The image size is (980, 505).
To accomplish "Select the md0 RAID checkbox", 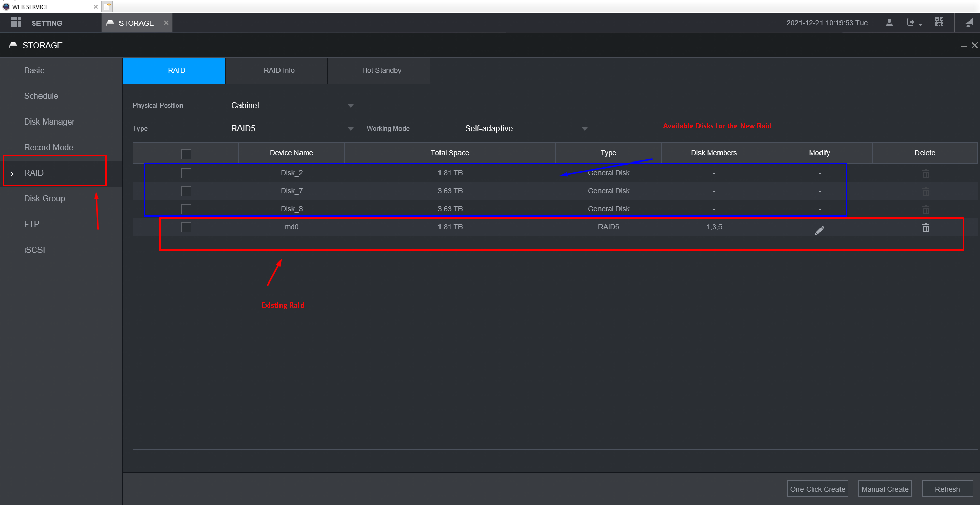I will (186, 227).
